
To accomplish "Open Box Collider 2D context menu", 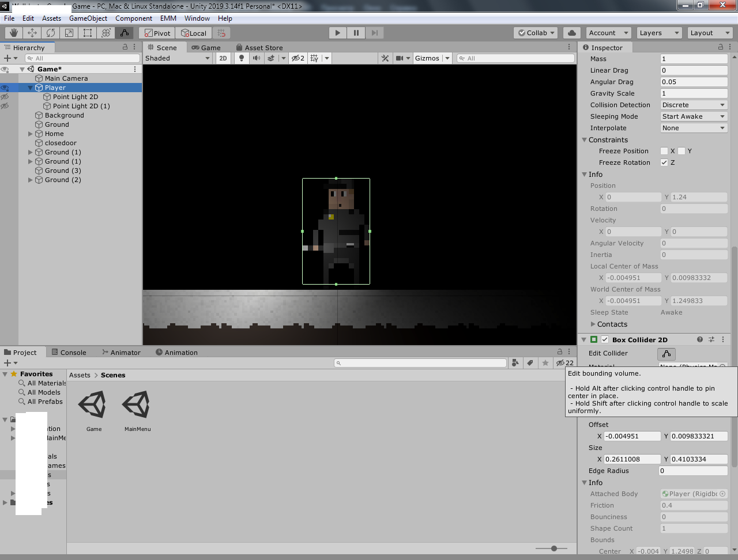I will click(x=723, y=340).
